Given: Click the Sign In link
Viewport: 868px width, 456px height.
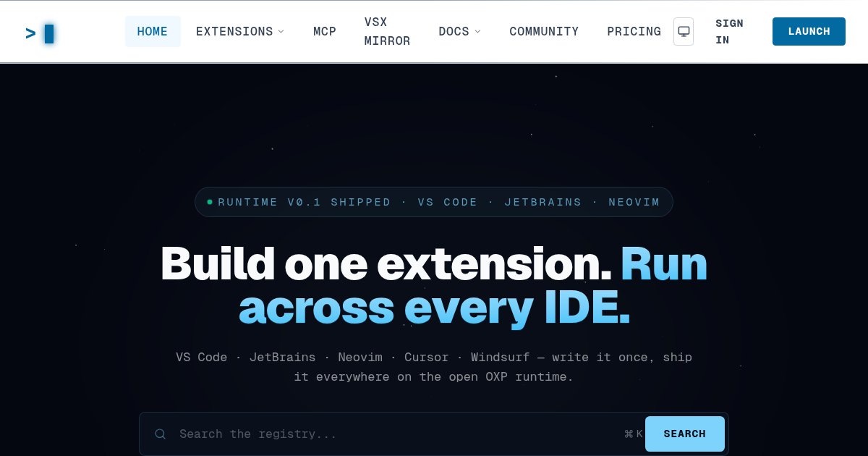Looking at the screenshot, I should tap(730, 32).
